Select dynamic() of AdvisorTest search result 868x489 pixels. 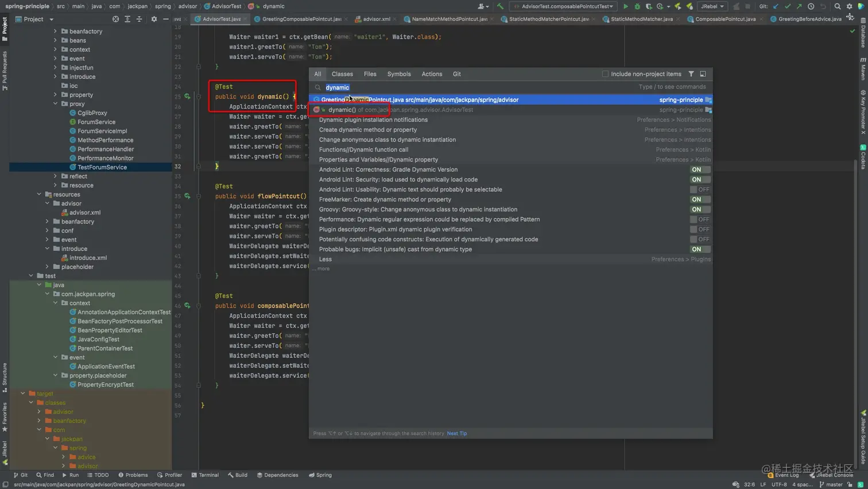click(x=511, y=110)
